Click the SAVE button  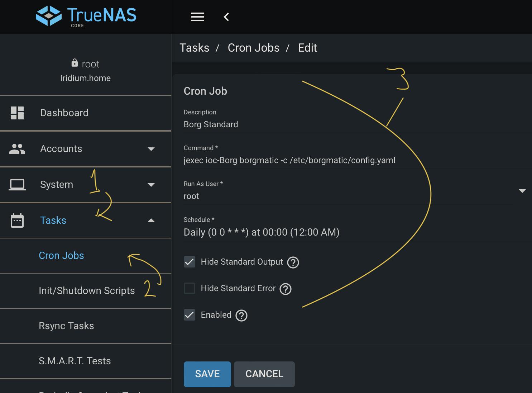tap(207, 374)
